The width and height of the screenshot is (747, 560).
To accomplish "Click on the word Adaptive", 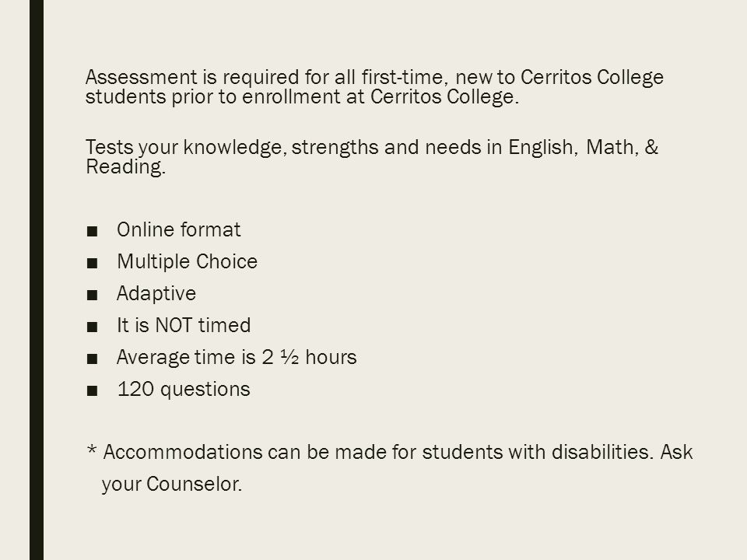I will click(x=156, y=294).
